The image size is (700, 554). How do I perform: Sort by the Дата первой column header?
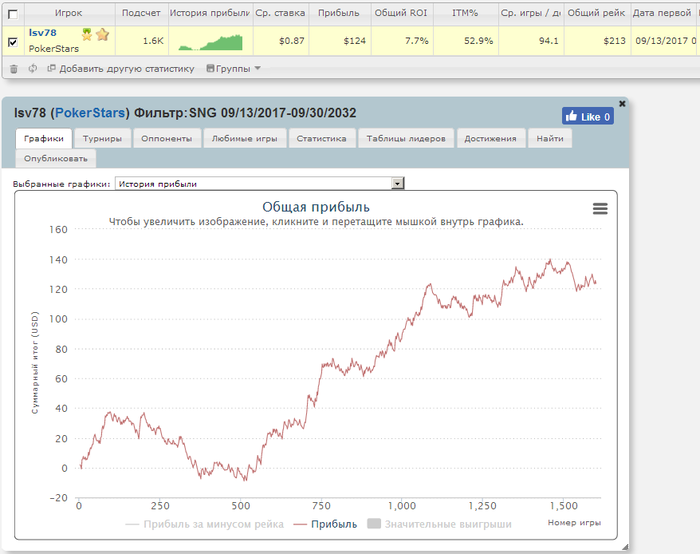(x=662, y=13)
